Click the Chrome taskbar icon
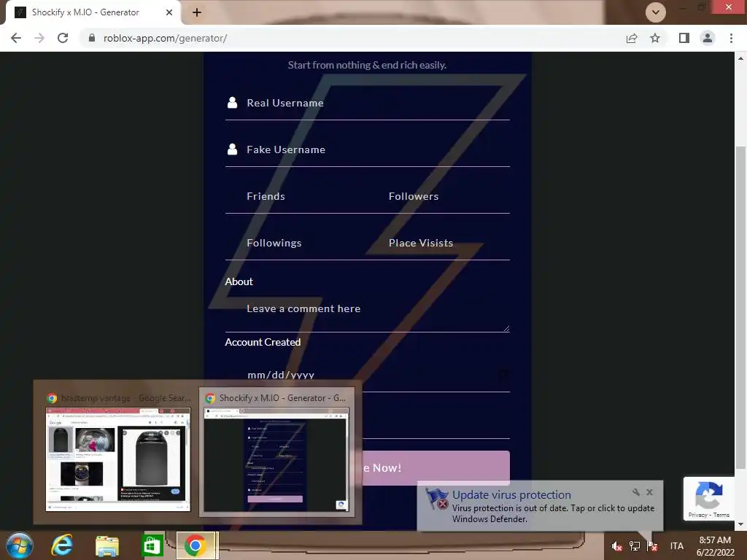This screenshot has height=560, width=747. pos(196,545)
